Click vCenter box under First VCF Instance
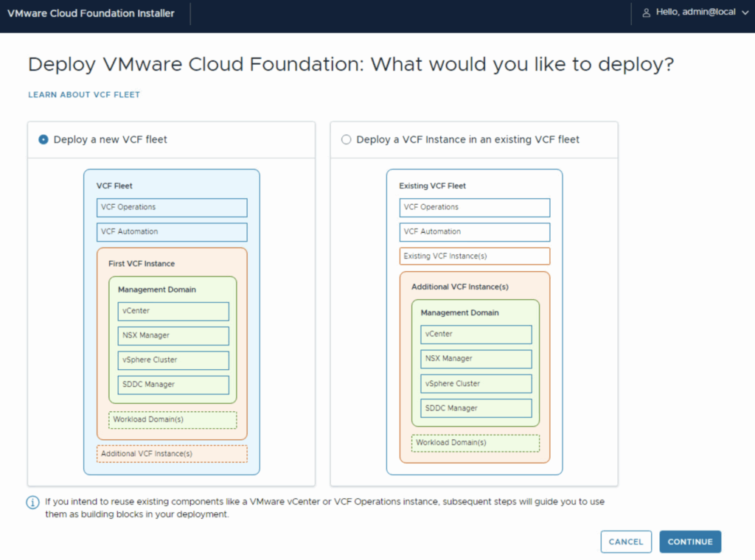 tap(173, 312)
